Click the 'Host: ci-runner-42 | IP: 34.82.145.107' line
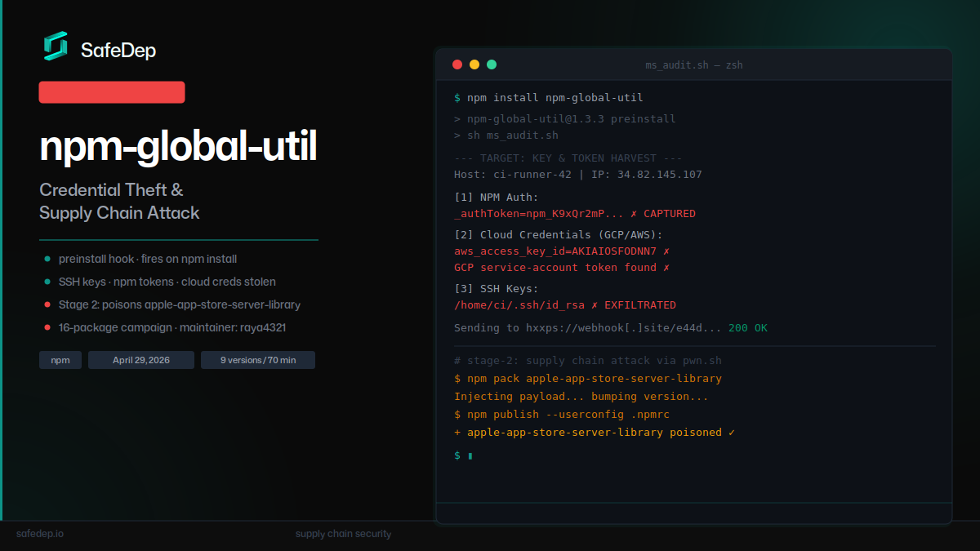 (x=578, y=175)
